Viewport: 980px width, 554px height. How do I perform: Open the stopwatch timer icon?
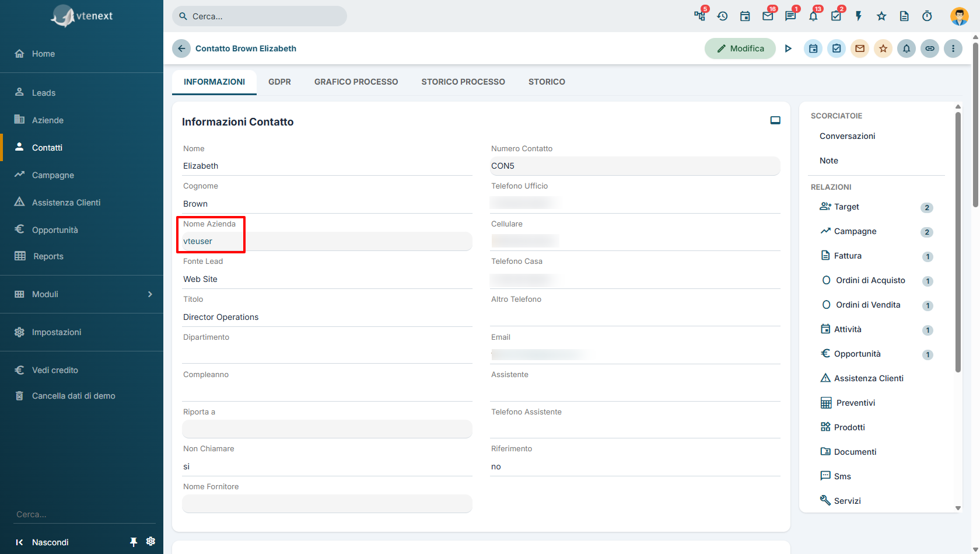pos(927,16)
